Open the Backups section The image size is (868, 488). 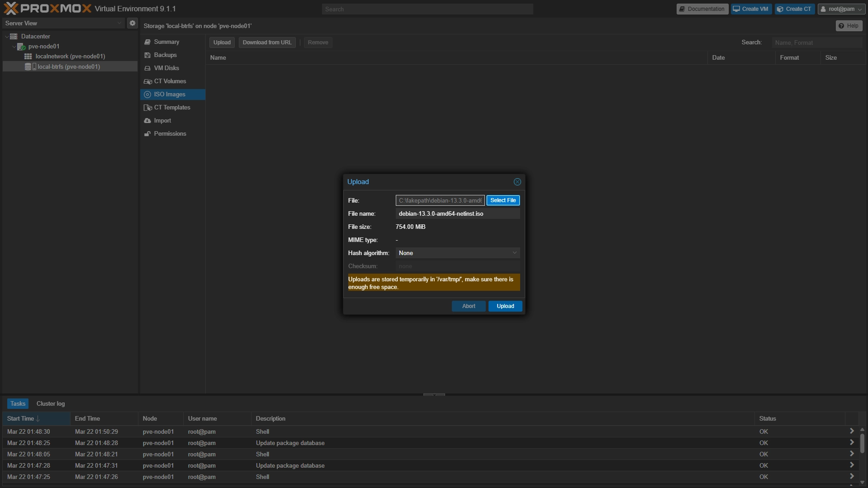(172, 55)
